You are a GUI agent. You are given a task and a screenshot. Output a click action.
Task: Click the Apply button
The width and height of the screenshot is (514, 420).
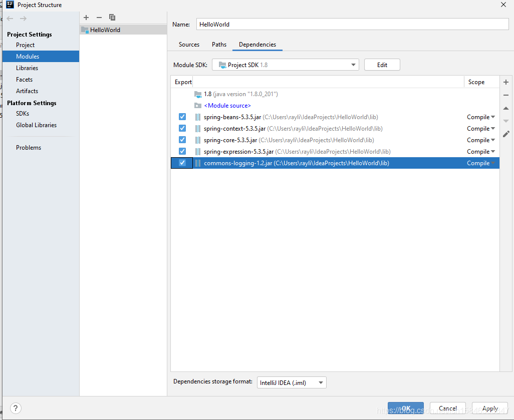490,408
